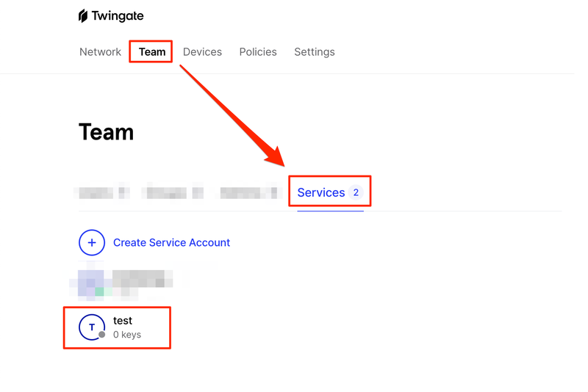Open the test service account avatar
588x392 pixels.
92,327
